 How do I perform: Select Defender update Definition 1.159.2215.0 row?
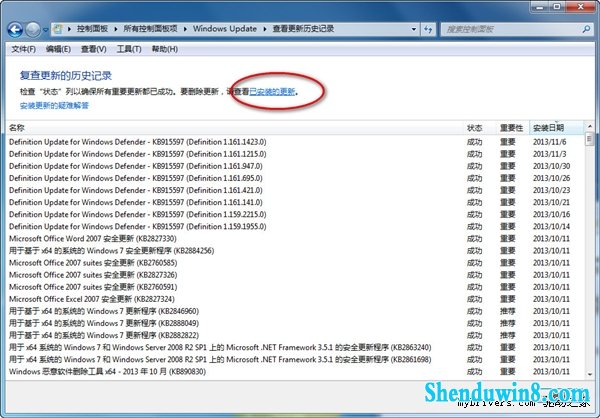pyautogui.click(x=295, y=214)
